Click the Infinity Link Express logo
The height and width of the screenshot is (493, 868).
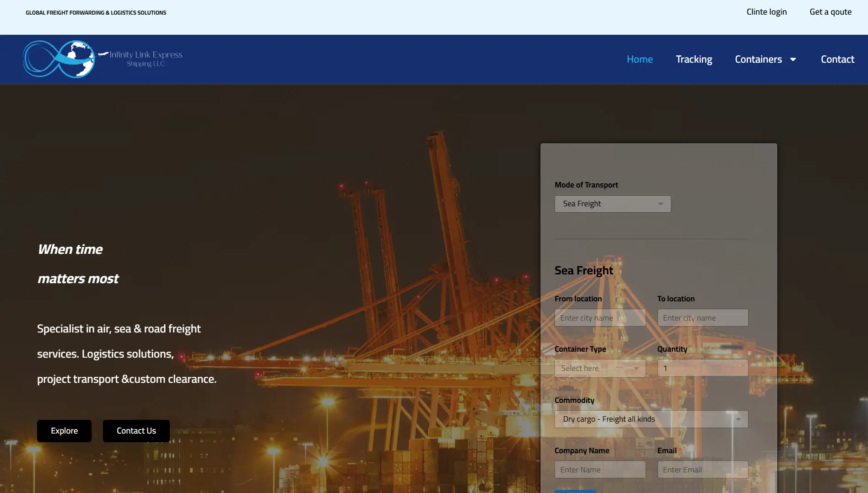click(102, 59)
